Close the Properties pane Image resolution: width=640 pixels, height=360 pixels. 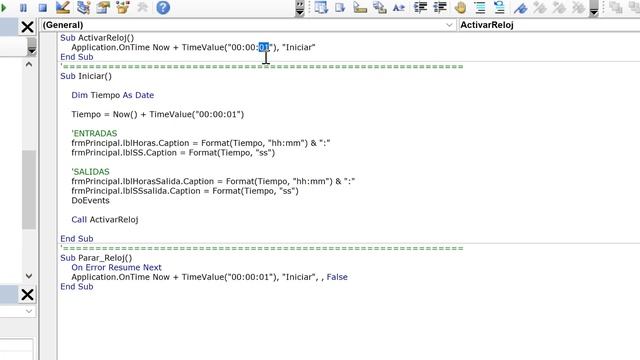(27, 295)
